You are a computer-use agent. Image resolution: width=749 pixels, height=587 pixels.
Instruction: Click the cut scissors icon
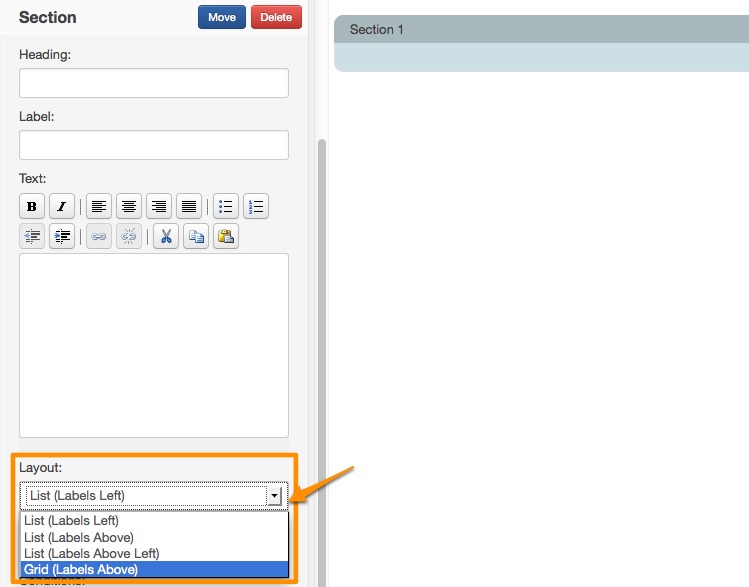(x=166, y=237)
